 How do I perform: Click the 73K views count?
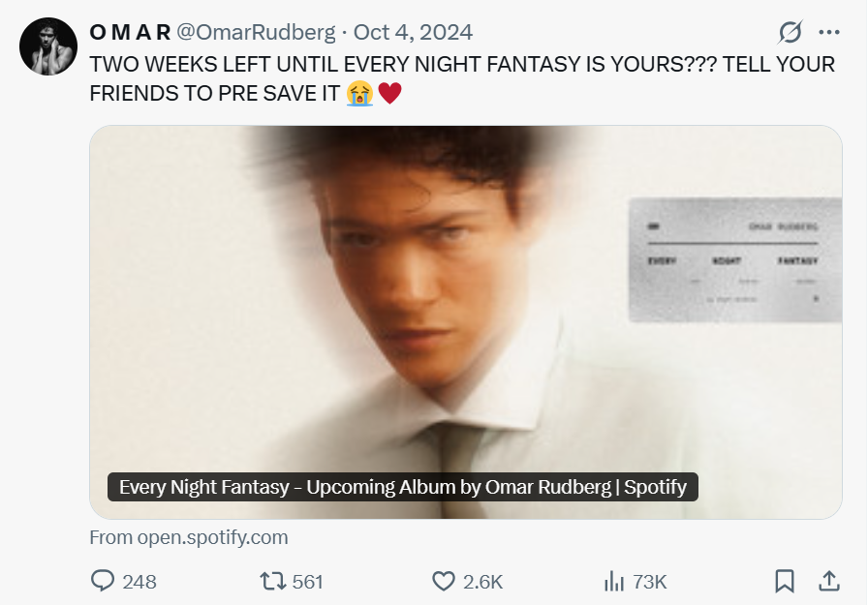649,582
